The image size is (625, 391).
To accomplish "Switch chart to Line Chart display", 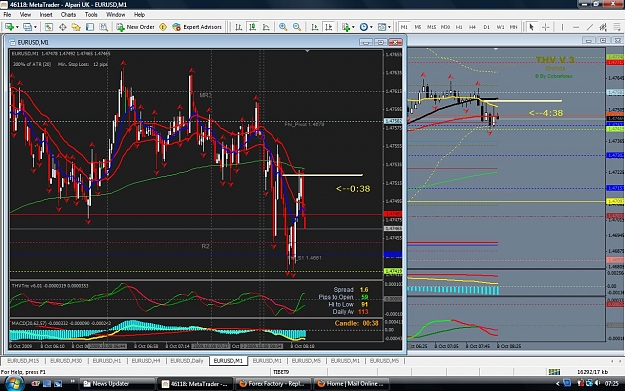I will [266, 27].
